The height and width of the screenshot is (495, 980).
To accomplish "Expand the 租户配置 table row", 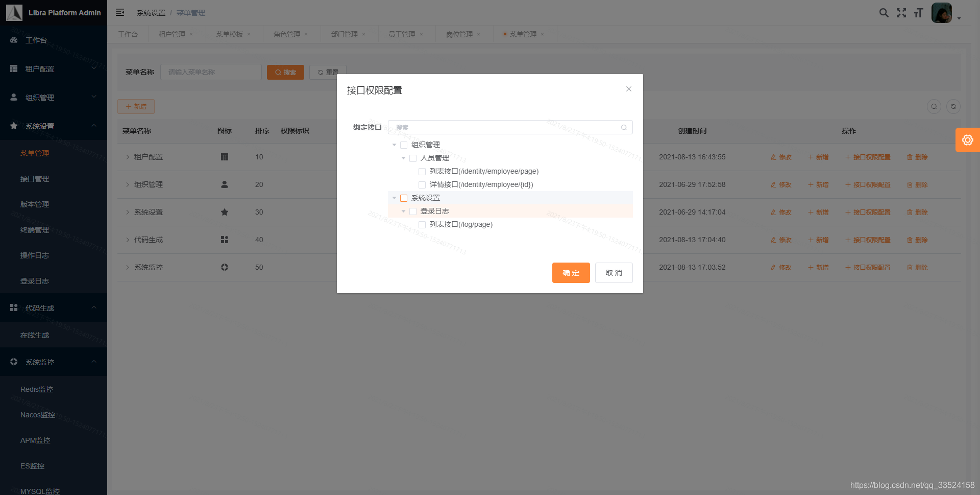I will point(127,157).
